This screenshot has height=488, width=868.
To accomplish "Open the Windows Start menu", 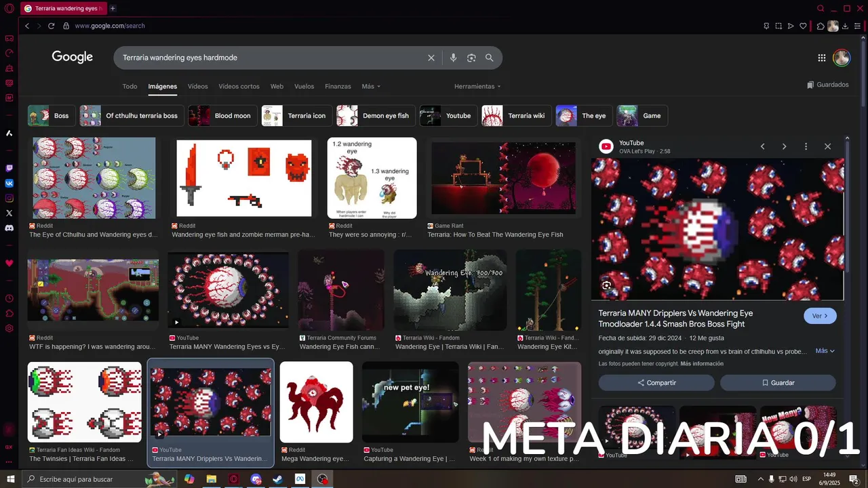I will point(10,479).
